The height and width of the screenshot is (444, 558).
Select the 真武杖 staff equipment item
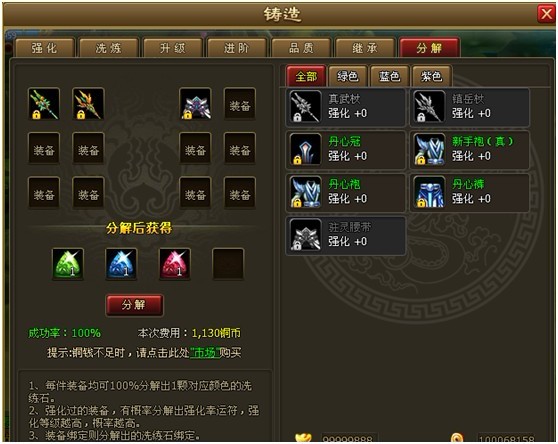(346, 107)
